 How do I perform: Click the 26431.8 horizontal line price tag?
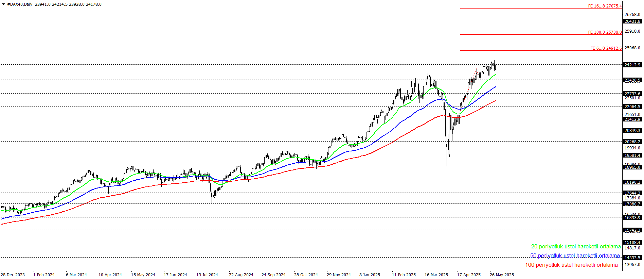(632, 21)
